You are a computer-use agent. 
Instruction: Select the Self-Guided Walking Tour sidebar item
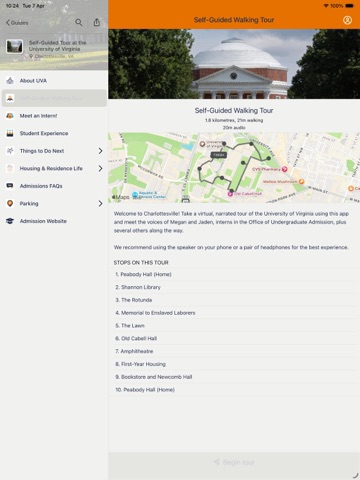tap(54, 98)
